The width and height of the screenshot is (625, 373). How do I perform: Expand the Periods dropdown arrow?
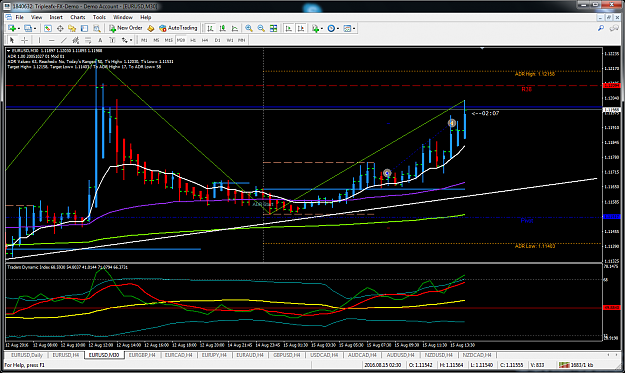coord(338,29)
